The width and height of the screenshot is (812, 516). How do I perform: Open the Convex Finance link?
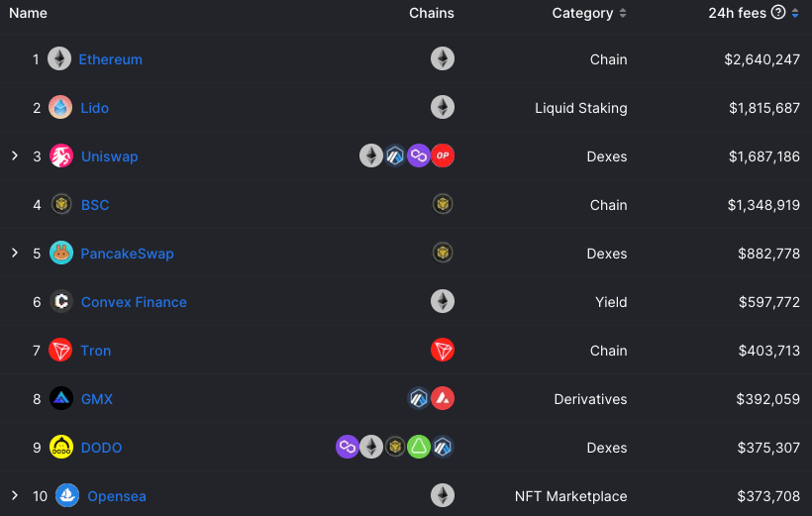click(x=134, y=302)
